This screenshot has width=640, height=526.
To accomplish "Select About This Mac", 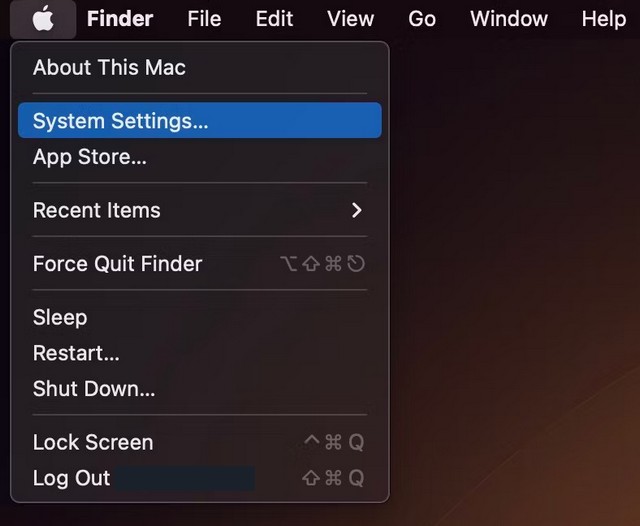I will click(109, 67).
